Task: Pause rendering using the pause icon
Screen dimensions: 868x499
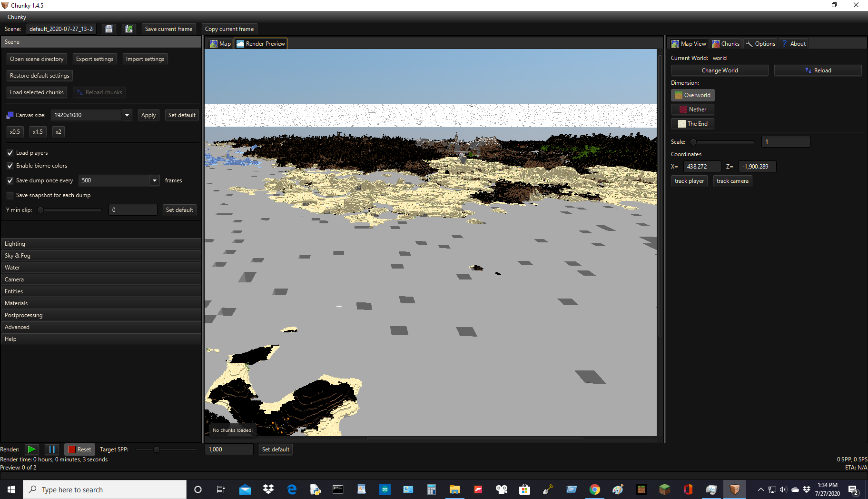Action: point(52,449)
